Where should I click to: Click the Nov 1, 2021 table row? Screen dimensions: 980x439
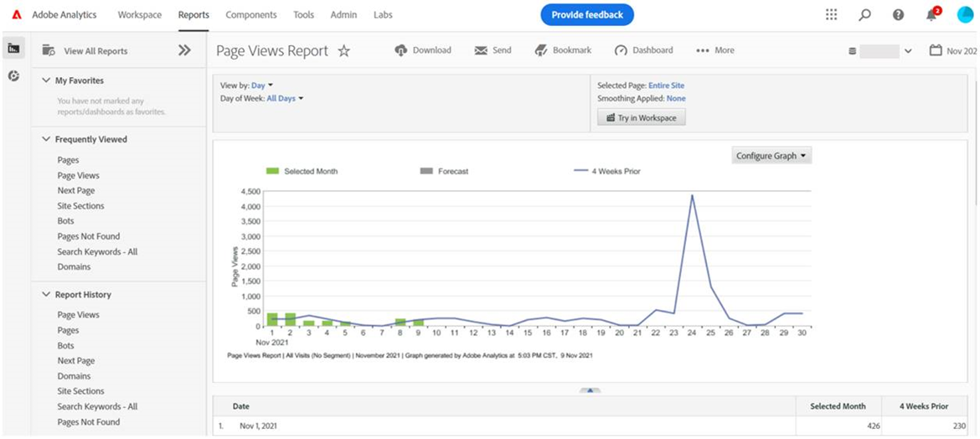(591, 426)
